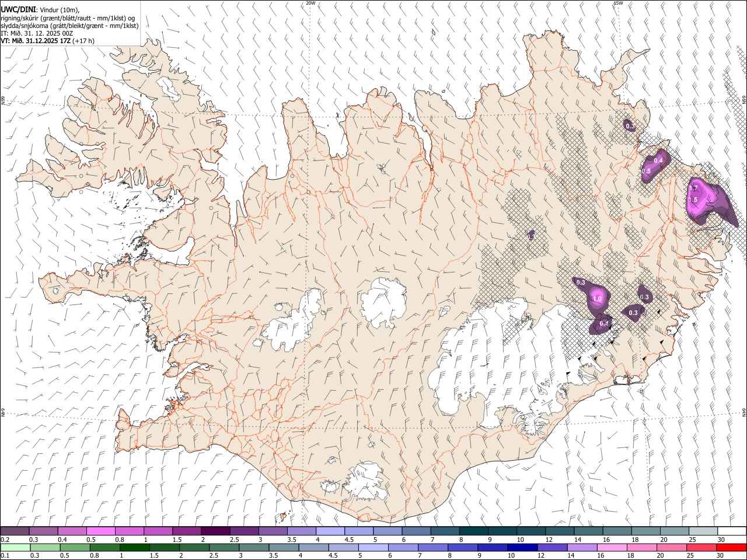Pick the light lavender 4 swatch in snow legend
Viewport: 747px width, 560px height.
[x=330, y=531]
